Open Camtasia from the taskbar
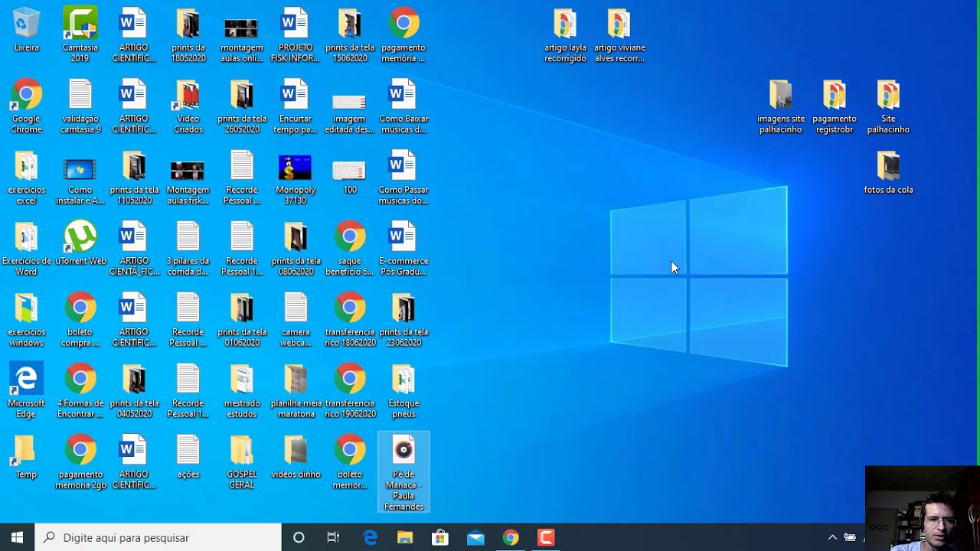The height and width of the screenshot is (551, 980). pyautogui.click(x=546, y=537)
